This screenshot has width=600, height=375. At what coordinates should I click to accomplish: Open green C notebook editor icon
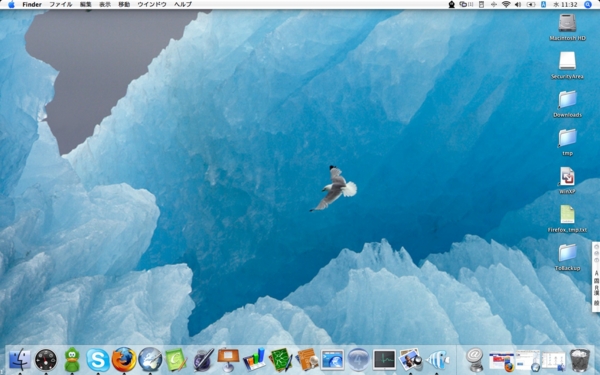click(176, 360)
